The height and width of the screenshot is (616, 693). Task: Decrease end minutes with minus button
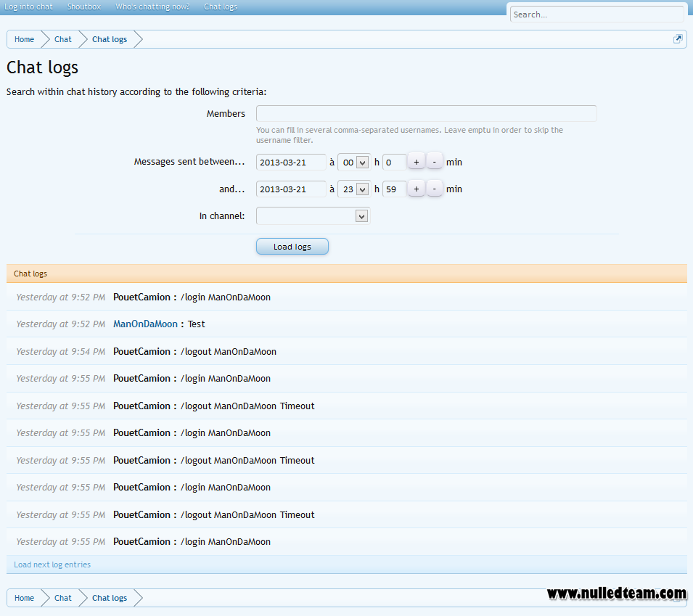click(x=435, y=189)
